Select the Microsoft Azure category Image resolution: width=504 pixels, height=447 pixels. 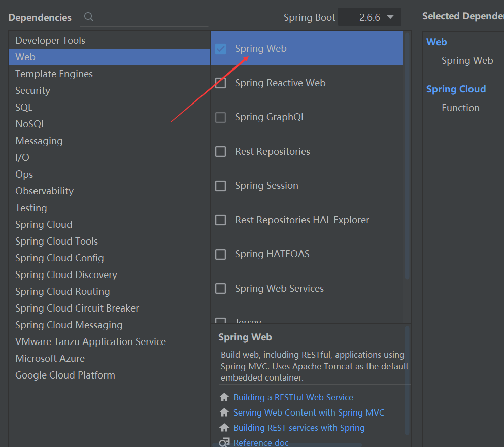[x=109, y=358]
